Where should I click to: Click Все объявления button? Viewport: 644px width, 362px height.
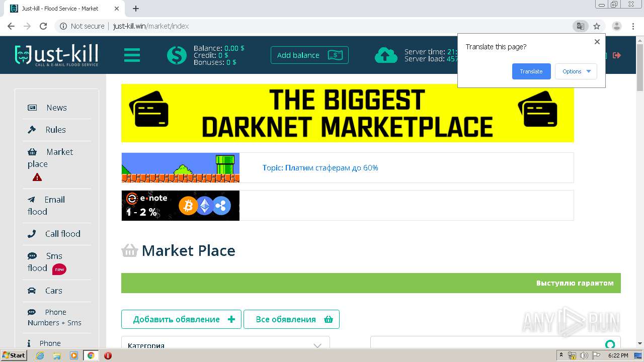pos(291,319)
